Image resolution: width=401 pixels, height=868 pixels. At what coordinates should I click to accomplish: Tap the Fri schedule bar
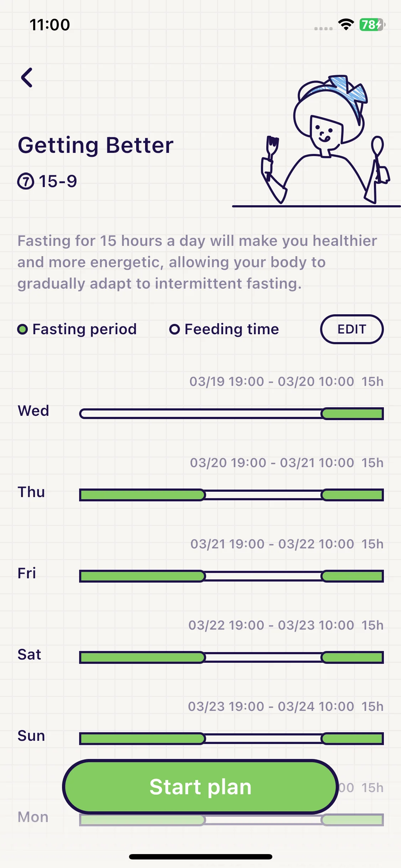(x=231, y=576)
